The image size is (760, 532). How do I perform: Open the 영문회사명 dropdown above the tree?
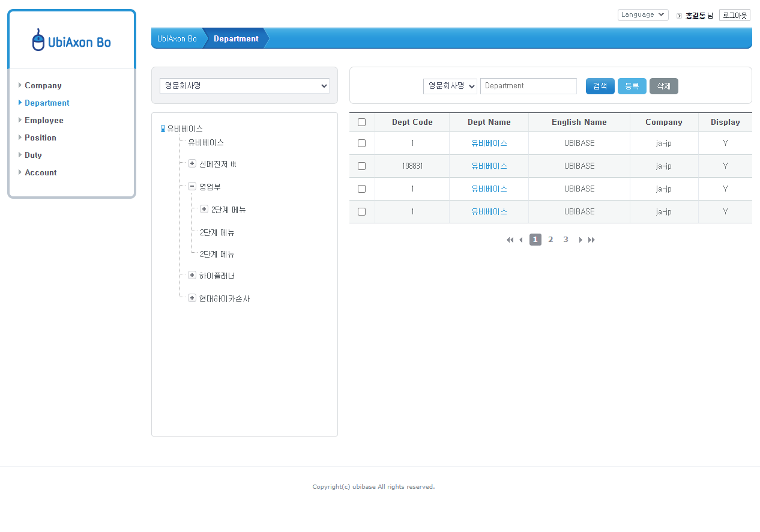click(x=244, y=86)
